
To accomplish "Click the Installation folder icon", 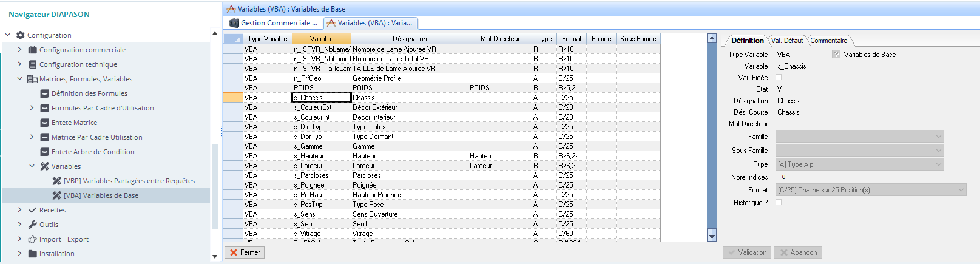I will pyautogui.click(x=33, y=254).
